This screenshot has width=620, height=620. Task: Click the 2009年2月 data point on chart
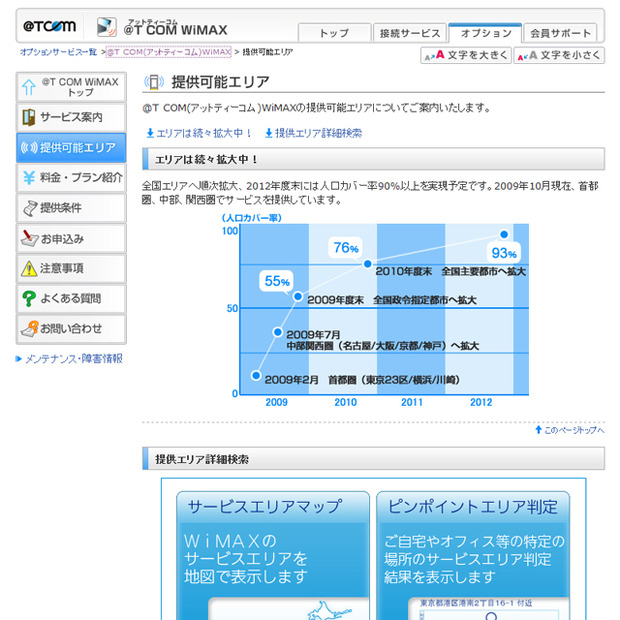point(256,375)
